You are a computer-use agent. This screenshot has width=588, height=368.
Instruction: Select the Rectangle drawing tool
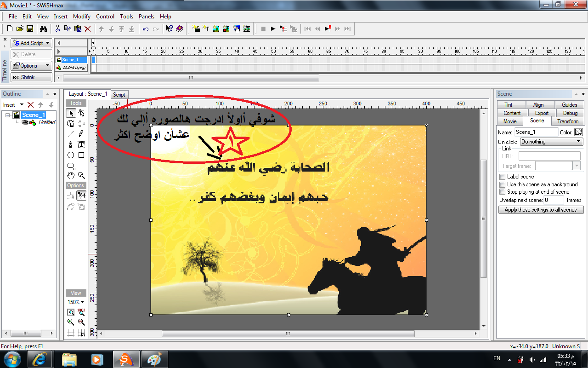[81, 155]
